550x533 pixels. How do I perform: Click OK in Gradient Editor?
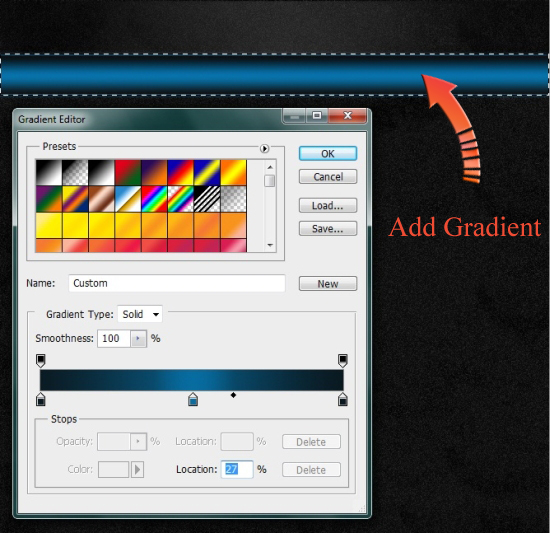pos(328,154)
